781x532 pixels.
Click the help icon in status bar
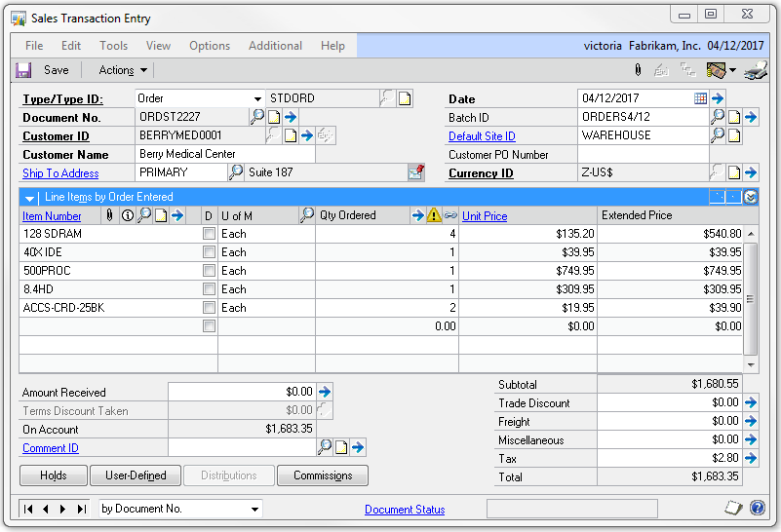point(757,509)
